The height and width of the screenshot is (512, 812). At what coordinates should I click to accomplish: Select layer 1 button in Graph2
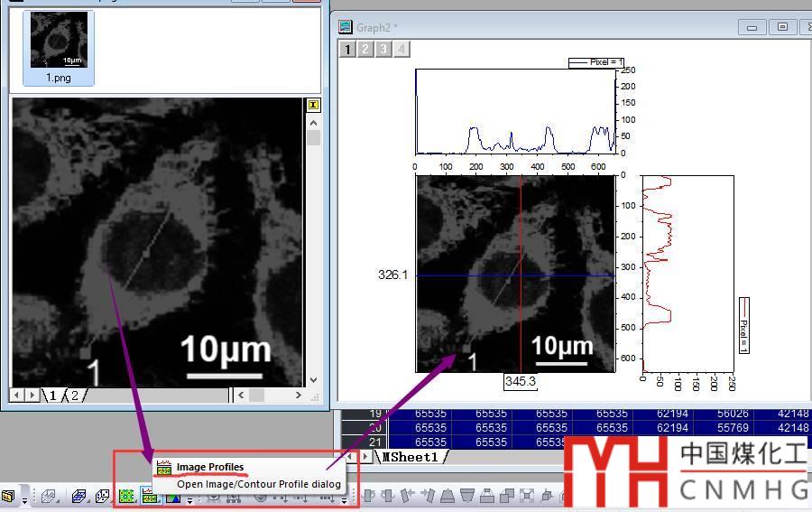(x=347, y=49)
